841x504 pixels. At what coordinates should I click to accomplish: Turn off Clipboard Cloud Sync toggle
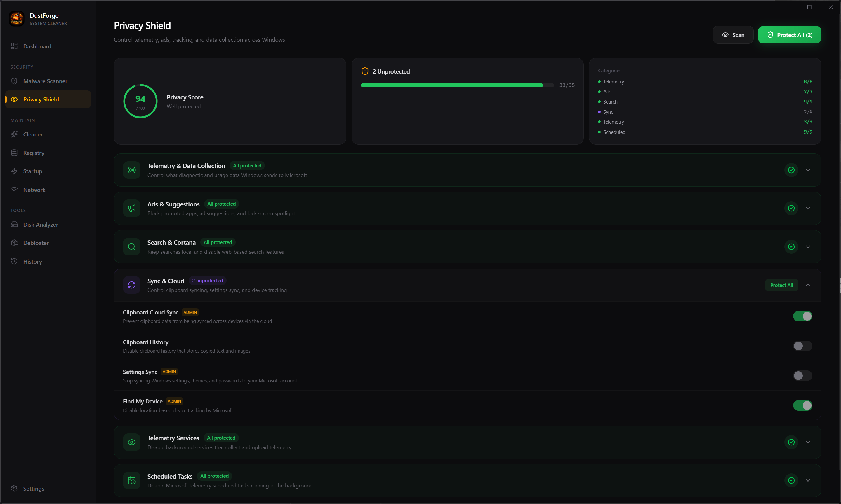tap(802, 316)
